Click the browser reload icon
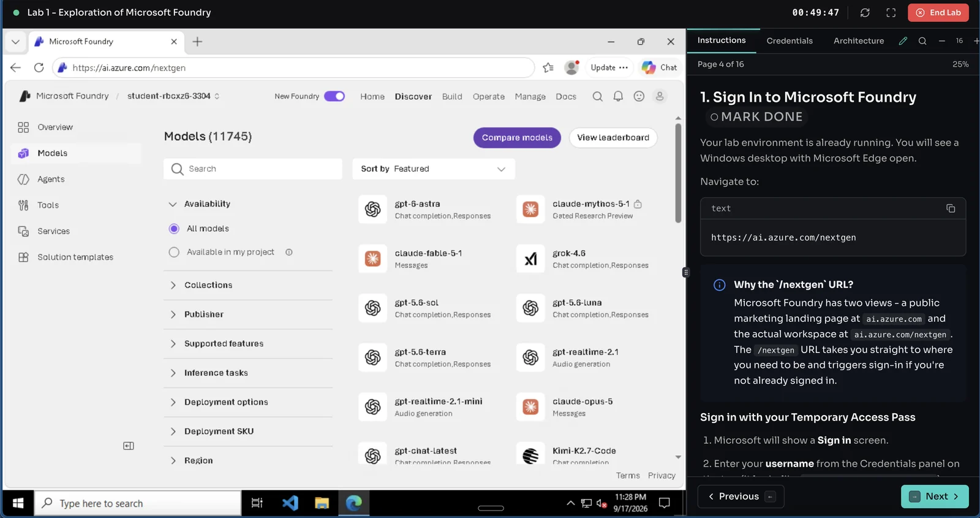 coord(39,67)
